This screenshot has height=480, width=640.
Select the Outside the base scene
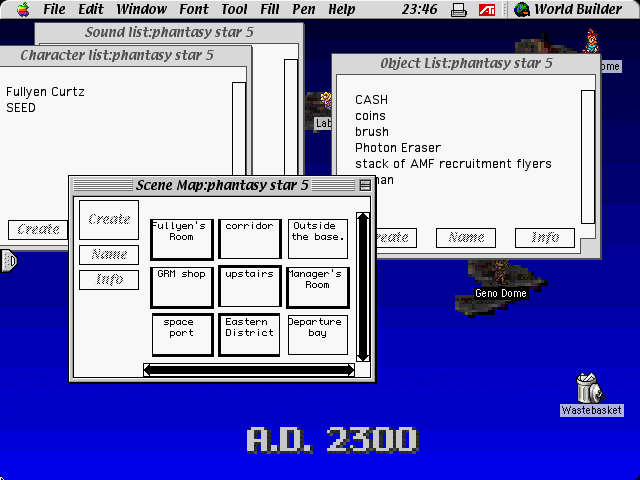pyautogui.click(x=318, y=239)
